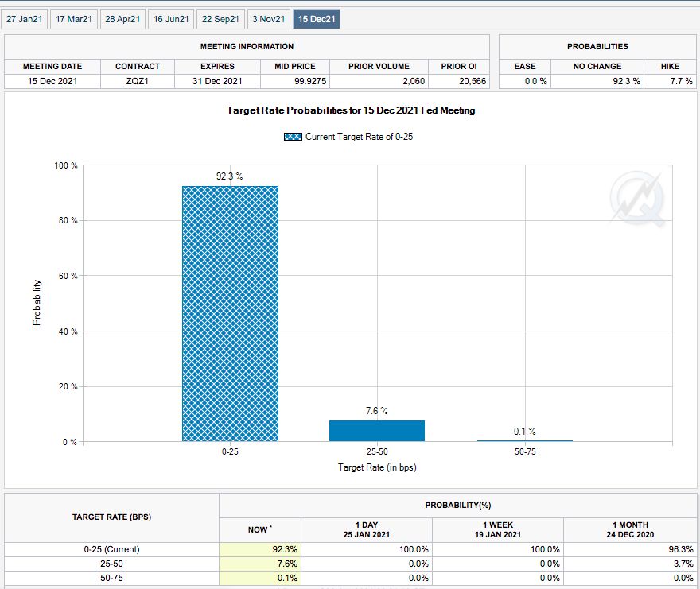Click the EXPIRES column header

click(217, 66)
